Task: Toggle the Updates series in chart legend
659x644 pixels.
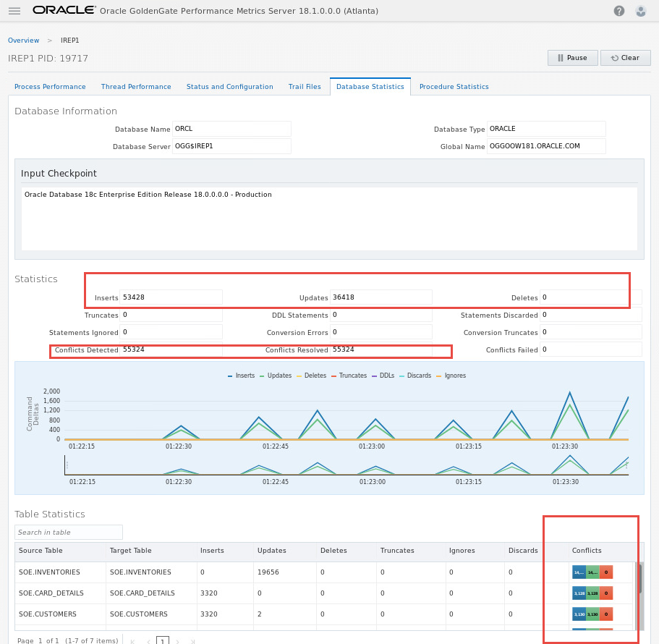Action: coord(276,376)
